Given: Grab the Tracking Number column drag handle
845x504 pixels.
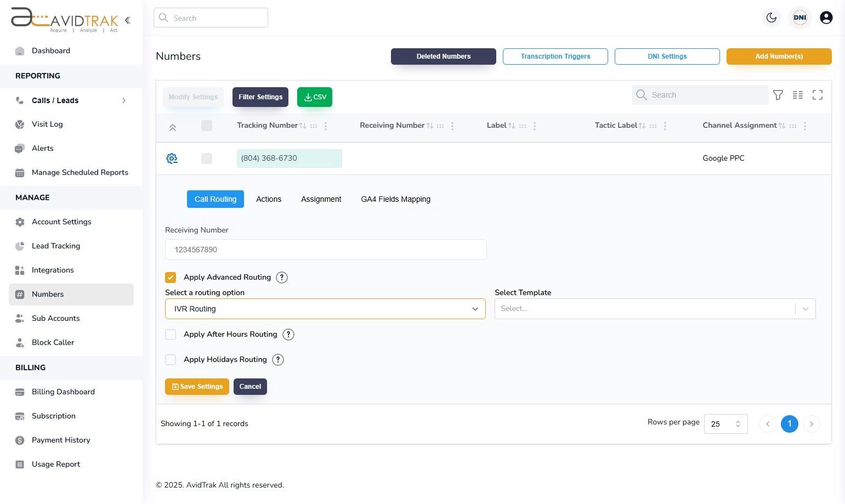Looking at the screenshot, I should (x=314, y=126).
